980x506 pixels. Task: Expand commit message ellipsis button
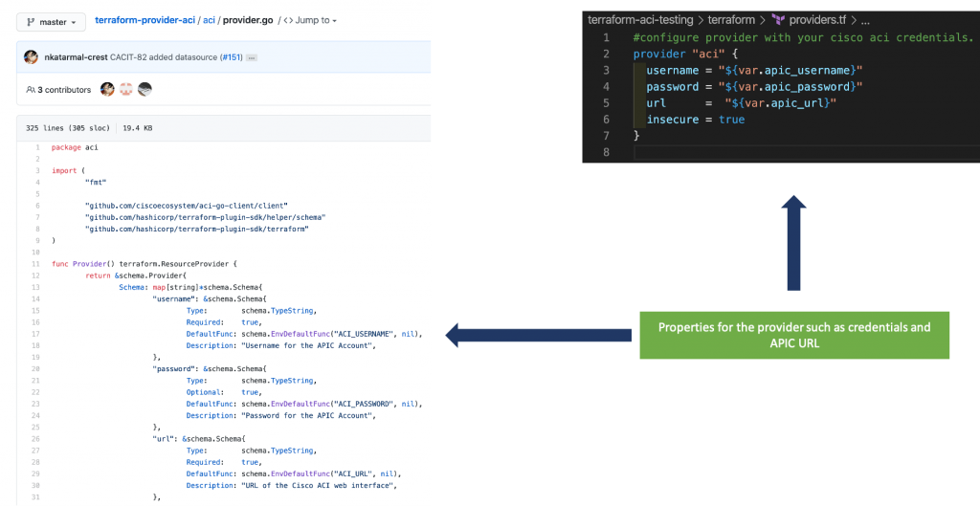(x=253, y=57)
